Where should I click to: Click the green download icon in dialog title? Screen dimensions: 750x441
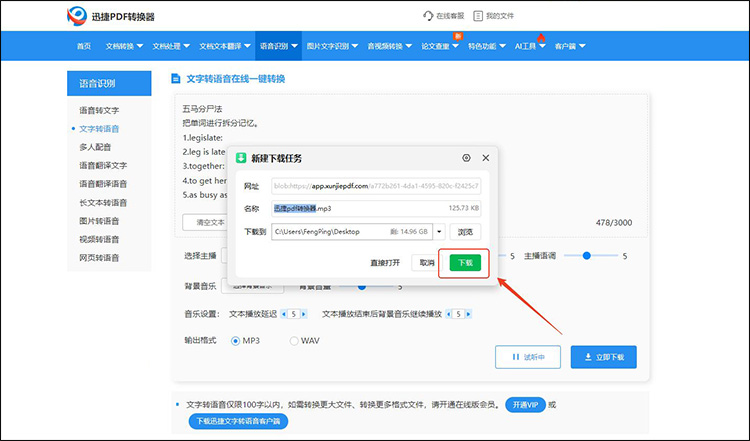pyautogui.click(x=242, y=158)
